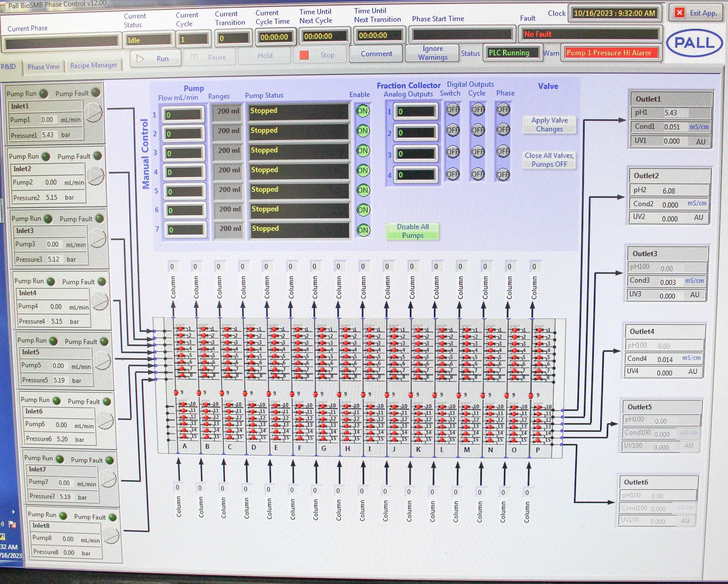Click the Run play button
The height and width of the screenshot is (584, 728).
click(x=156, y=59)
